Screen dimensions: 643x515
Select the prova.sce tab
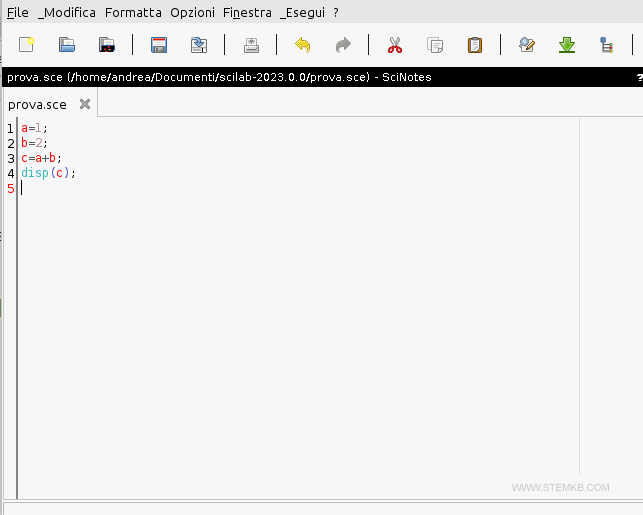click(x=38, y=104)
